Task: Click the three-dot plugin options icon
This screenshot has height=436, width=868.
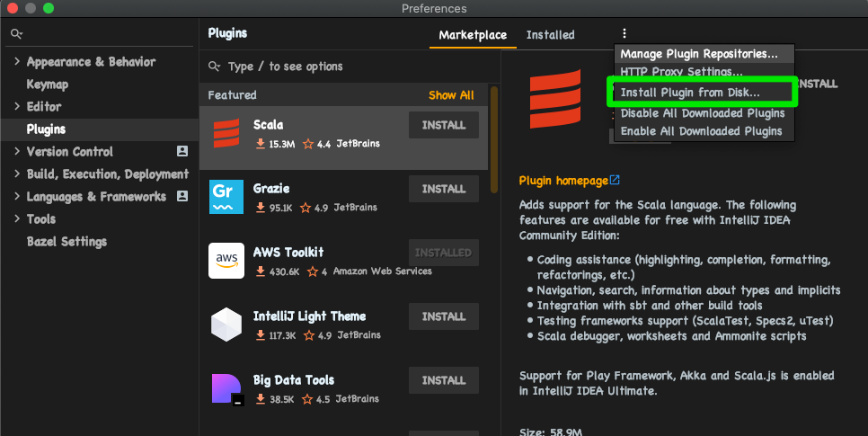Action: pyautogui.click(x=624, y=34)
